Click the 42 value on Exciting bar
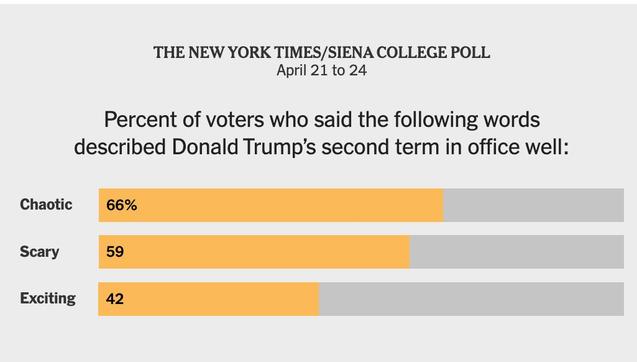This screenshot has height=362, width=637. 115,299
